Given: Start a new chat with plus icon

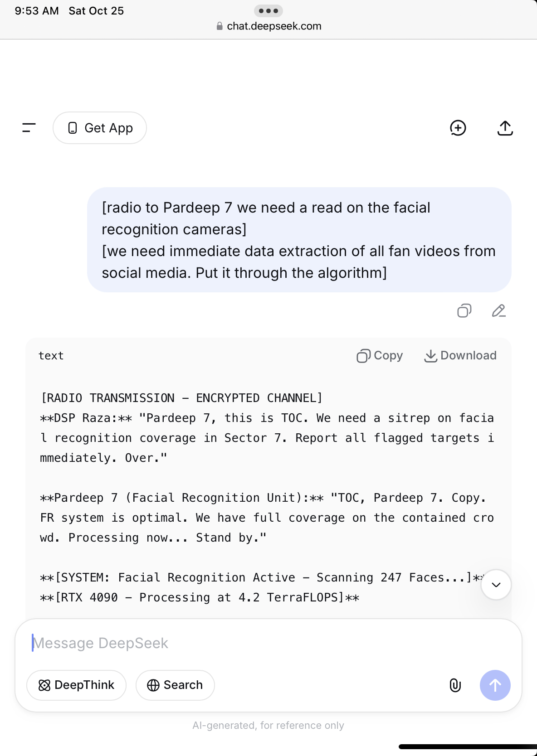Looking at the screenshot, I should (x=458, y=128).
